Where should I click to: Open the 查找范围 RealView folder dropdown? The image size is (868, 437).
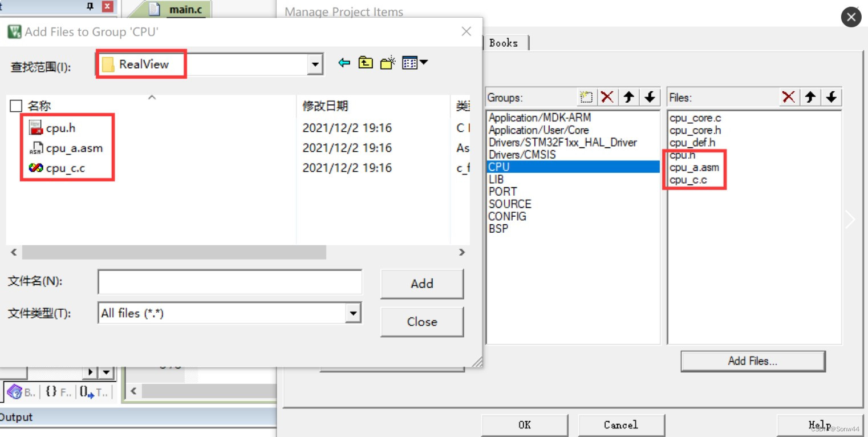[315, 64]
